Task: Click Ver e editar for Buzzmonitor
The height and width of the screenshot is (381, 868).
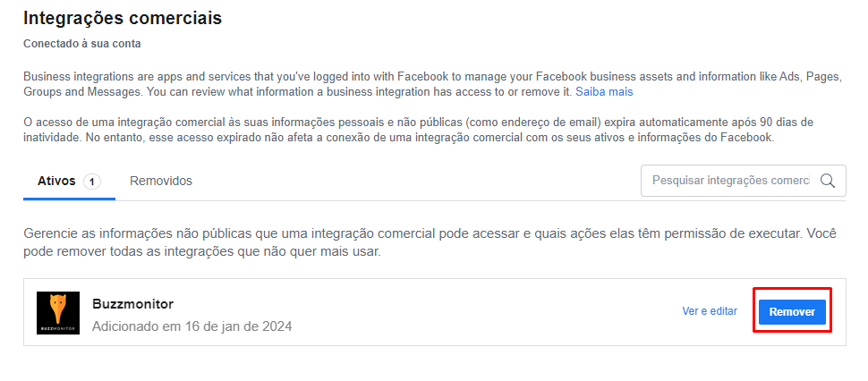Action: tap(710, 311)
